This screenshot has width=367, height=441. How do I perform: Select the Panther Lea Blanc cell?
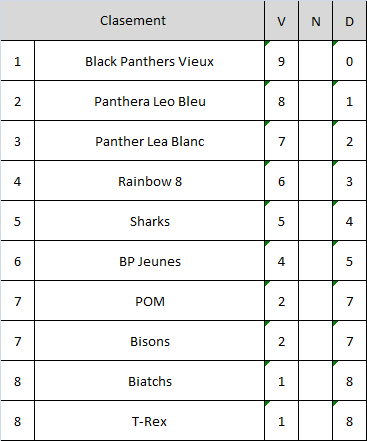point(149,141)
